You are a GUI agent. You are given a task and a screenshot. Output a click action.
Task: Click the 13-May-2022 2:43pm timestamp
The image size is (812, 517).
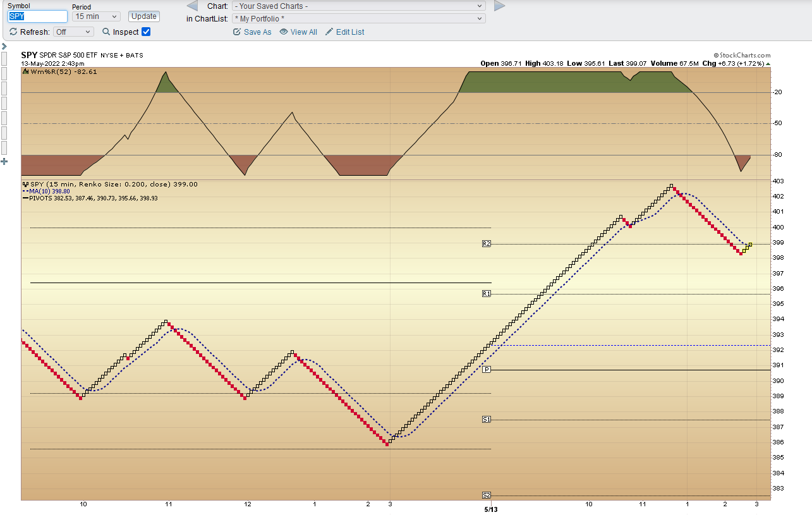[53, 63]
